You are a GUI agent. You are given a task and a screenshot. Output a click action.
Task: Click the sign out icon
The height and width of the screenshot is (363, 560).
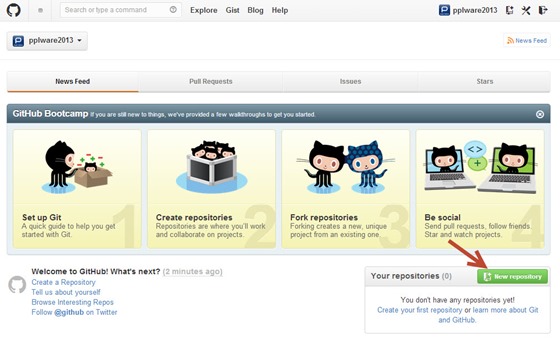pyautogui.click(x=543, y=10)
